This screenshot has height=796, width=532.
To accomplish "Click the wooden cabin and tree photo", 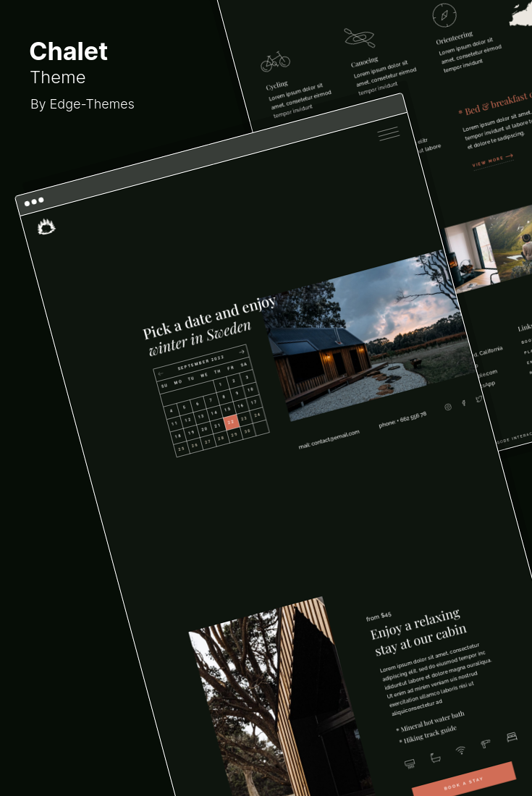I will pos(282,706).
